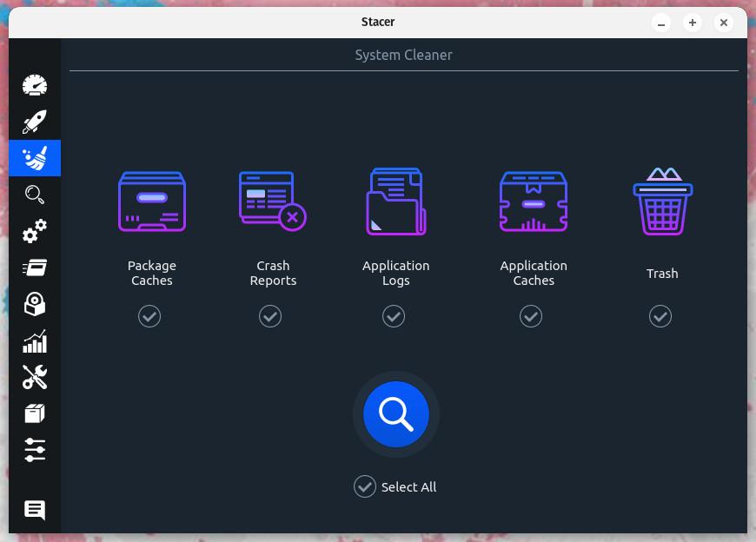Screen dimensions: 756x542
Task: Select the Startup Apps rocket icon
Action: point(35,122)
